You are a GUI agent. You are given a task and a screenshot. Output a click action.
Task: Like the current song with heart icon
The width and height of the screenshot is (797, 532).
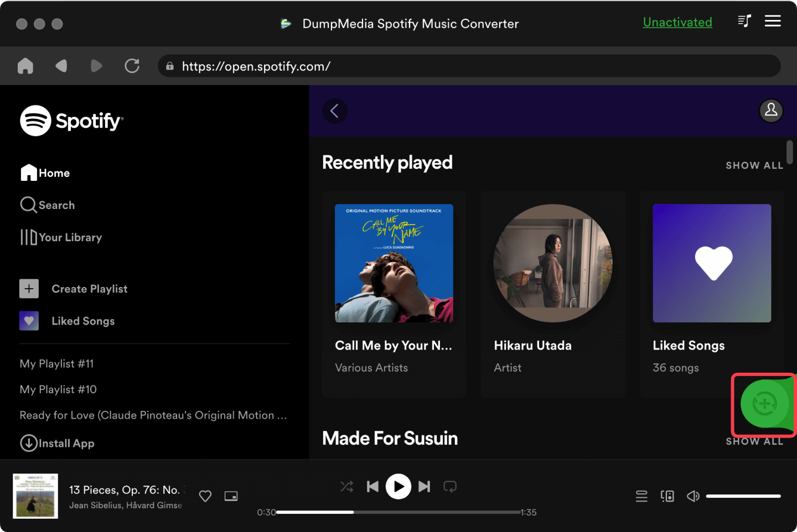coord(205,496)
